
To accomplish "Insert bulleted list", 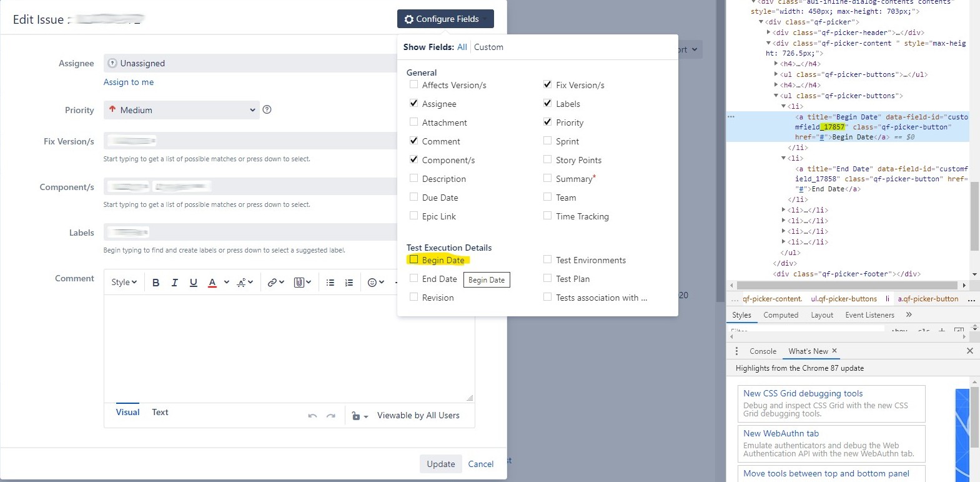I will pos(330,283).
